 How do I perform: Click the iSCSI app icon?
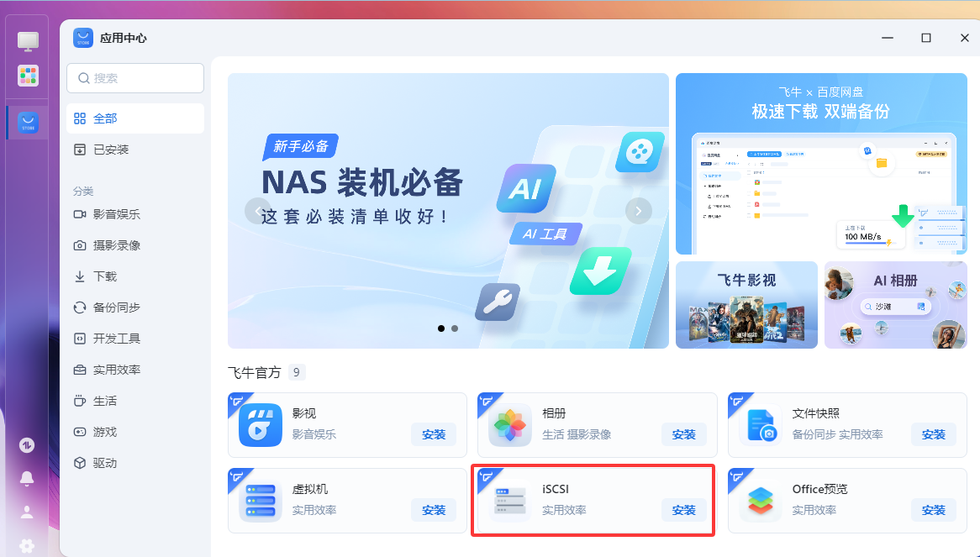[x=510, y=501]
